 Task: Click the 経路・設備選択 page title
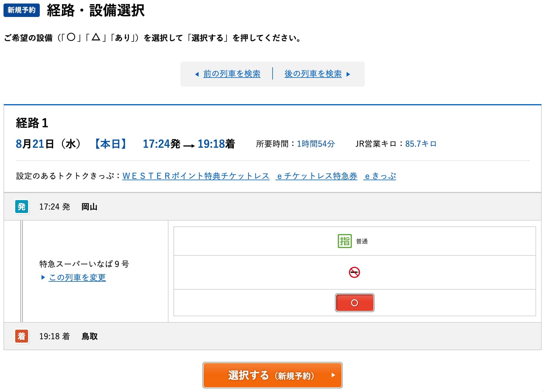click(x=96, y=11)
